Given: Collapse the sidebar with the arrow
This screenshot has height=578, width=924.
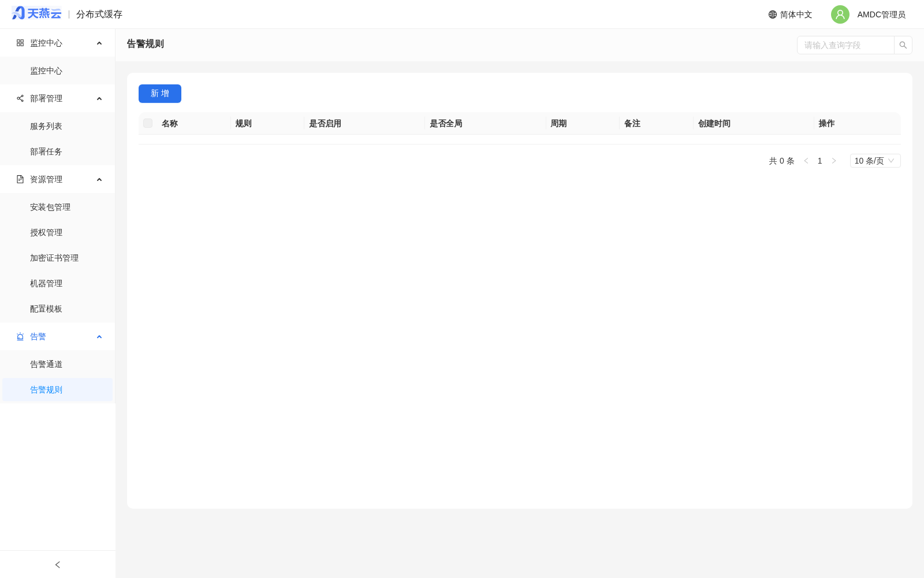Looking at the screenshot, I should (x=58, y=565).
